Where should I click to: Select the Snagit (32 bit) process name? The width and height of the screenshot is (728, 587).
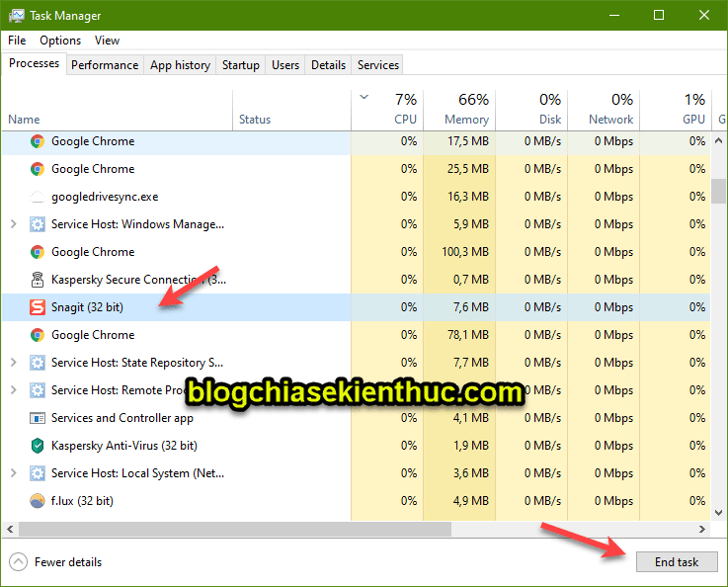click(87, 307)
